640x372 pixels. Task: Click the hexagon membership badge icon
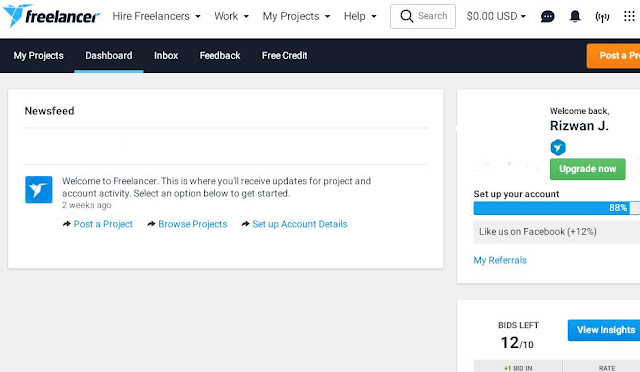coord(558,147)
